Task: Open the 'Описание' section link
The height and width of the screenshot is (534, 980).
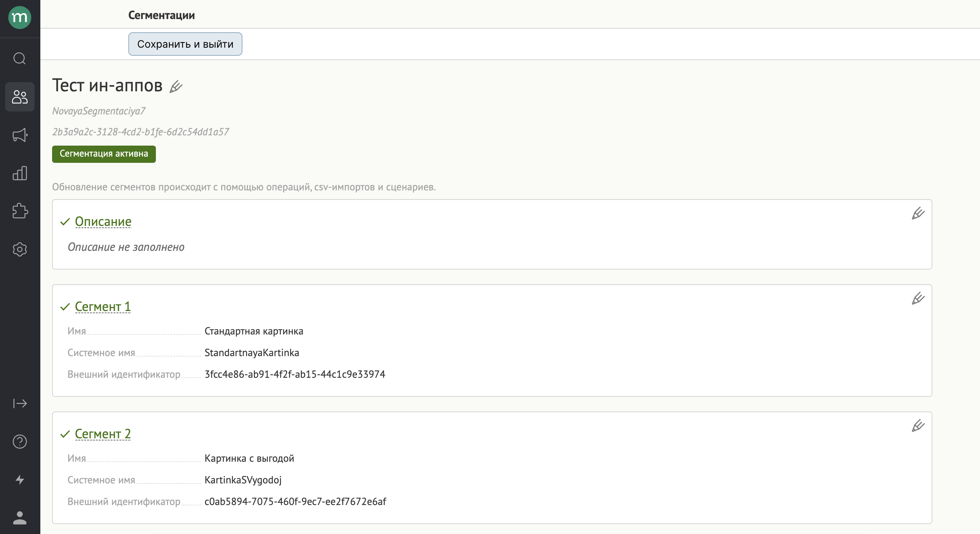Action: pyautogui.click(x=103, y=222)
